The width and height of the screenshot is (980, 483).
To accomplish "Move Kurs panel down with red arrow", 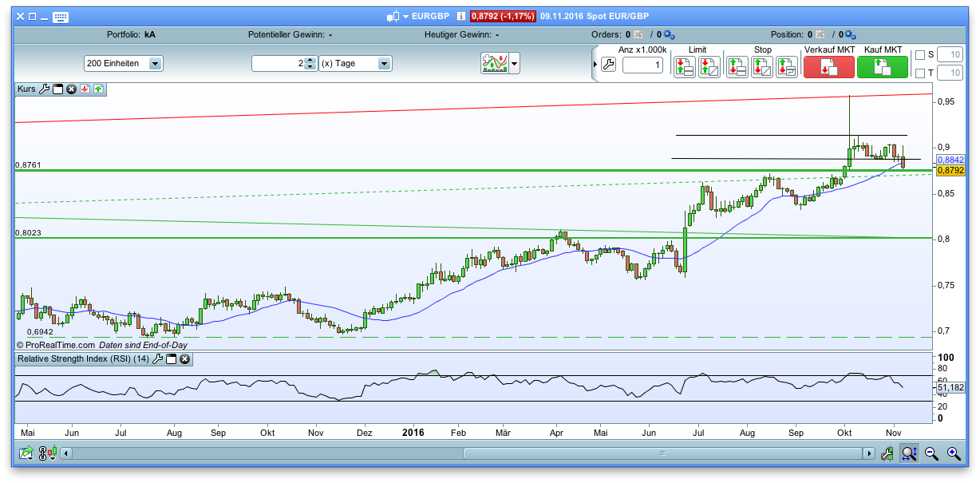I will click(x=85, y=89).
